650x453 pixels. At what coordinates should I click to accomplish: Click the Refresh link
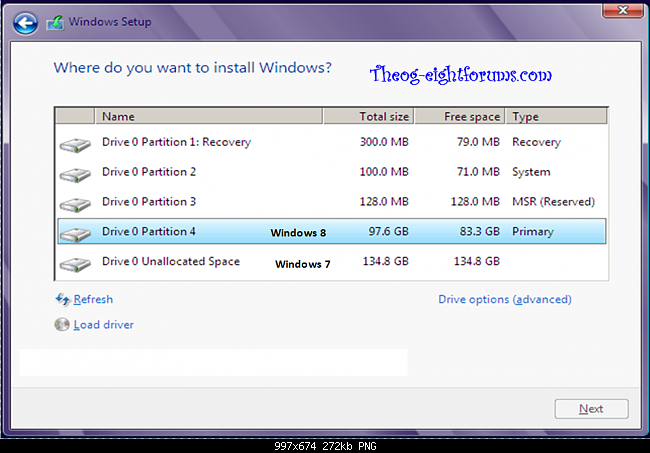93,299
